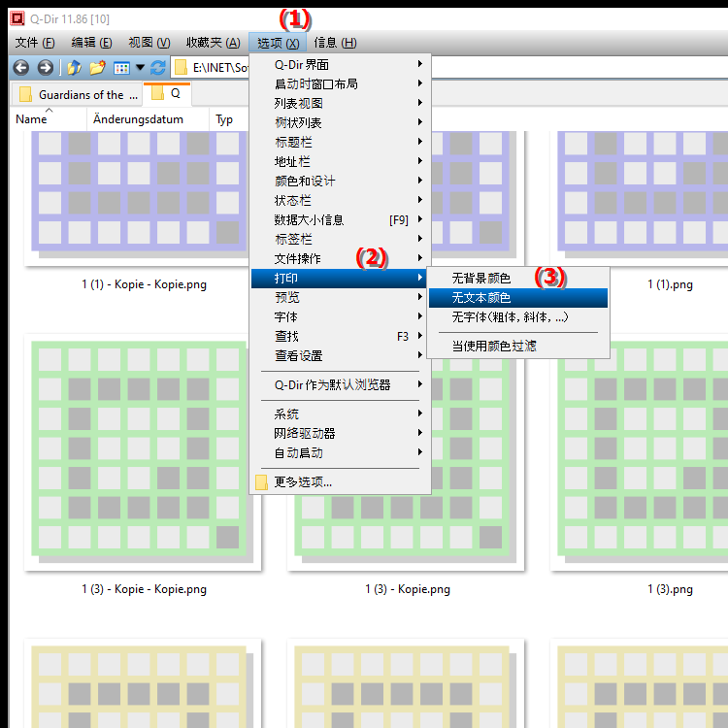Click folder icon on the Q tab
Screen dimensions: 728x728
pos(158,92)
